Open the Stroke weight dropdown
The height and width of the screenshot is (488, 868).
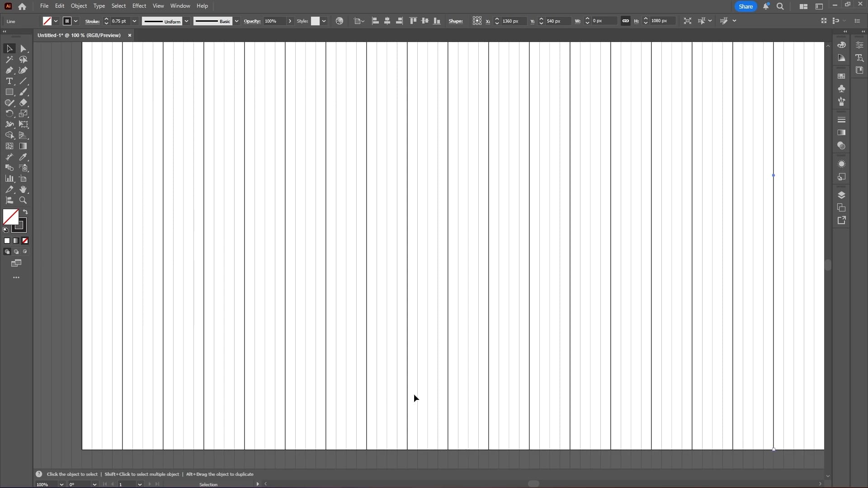coord(134,21)
